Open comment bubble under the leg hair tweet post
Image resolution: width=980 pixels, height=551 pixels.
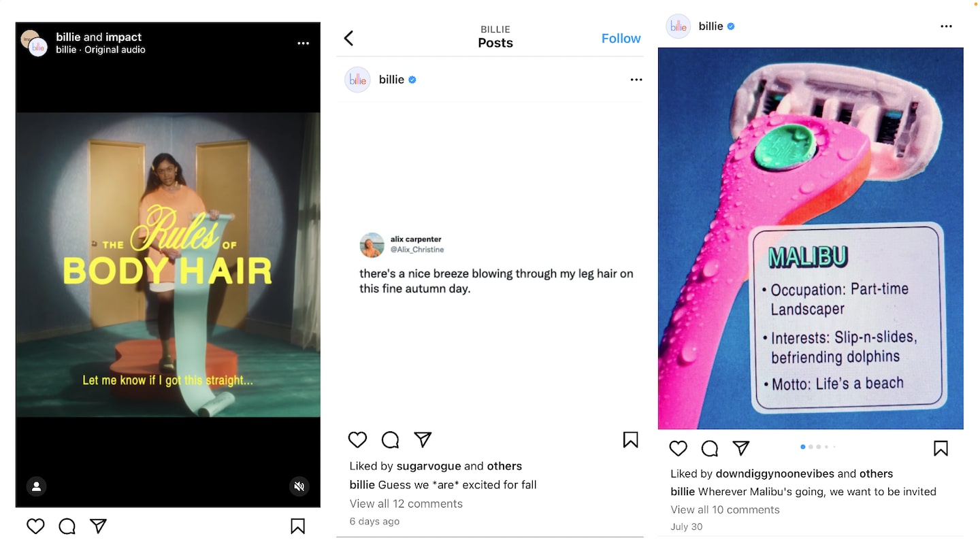(x=390, y=440)
